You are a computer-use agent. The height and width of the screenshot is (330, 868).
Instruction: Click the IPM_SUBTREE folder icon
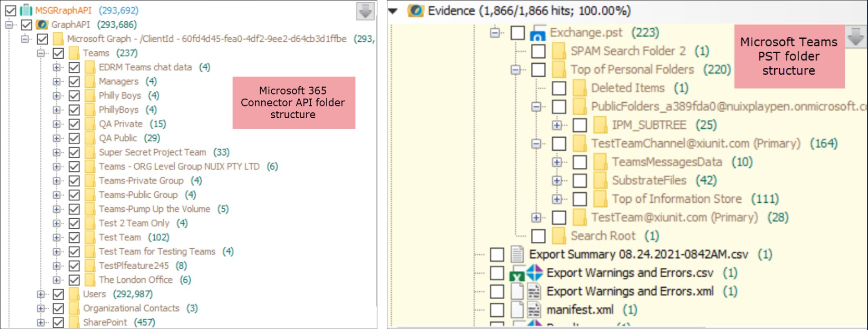pyautogui.click(x=600, y=125)
